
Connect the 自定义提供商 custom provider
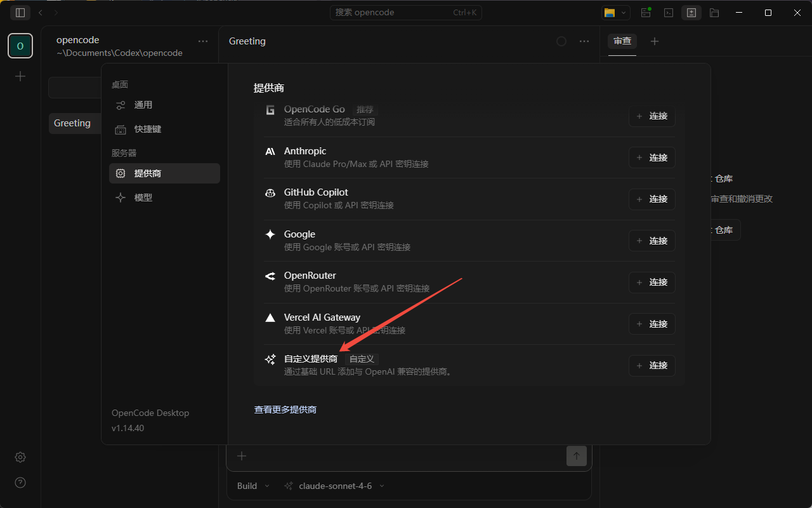click(x=652, y=366)
